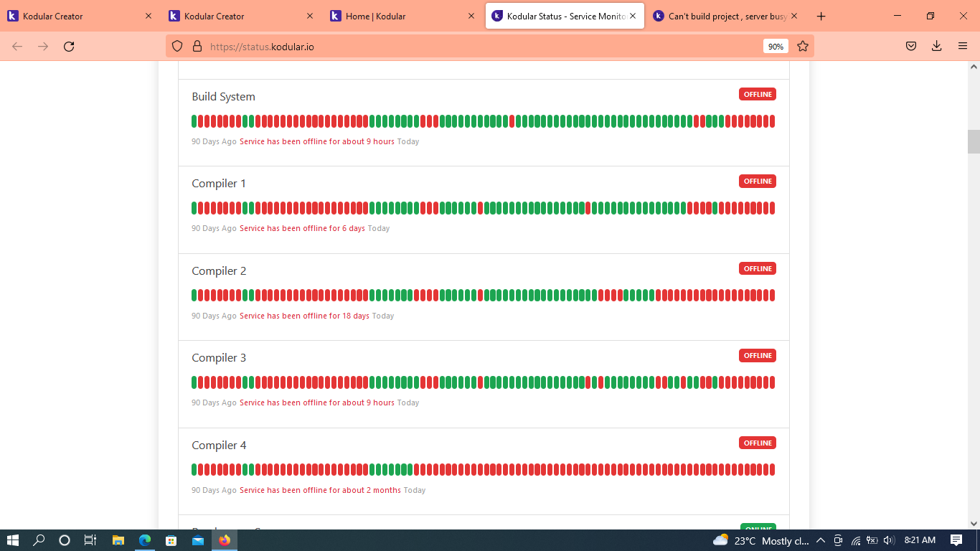This screenshot has width=980, height=551.
Task: Click the OFFLINE badge for Compiler 4
Action: tap(757, 443)
